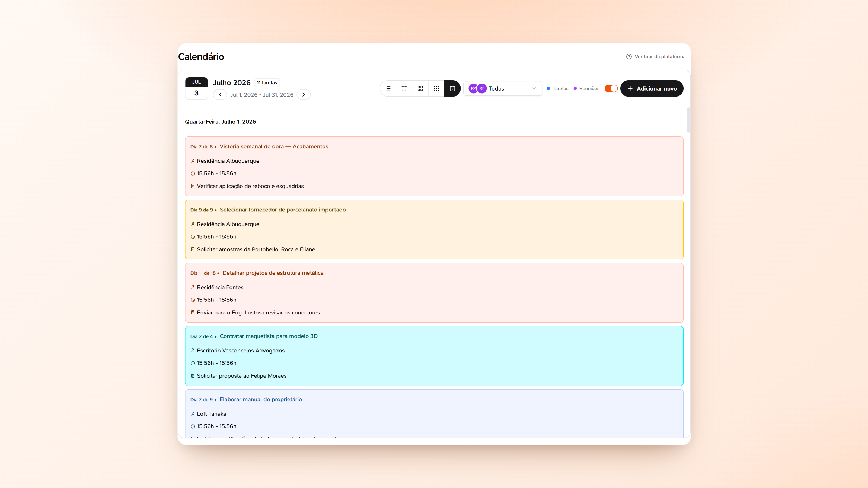Select the calendar agenda view icon
Image resolution: width=868 pixels, height=488 pixels.
click(452, 88)
